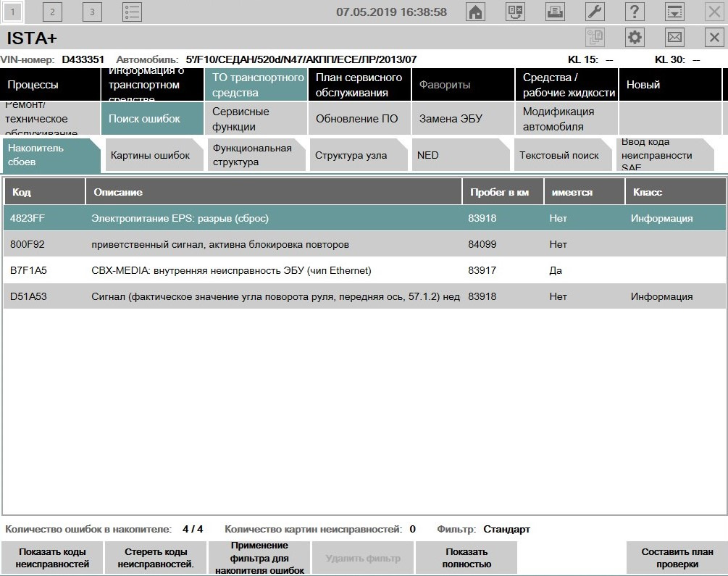Switch to Текстовый поиск tab
This screenshot has width=728, height=576.
563,155
